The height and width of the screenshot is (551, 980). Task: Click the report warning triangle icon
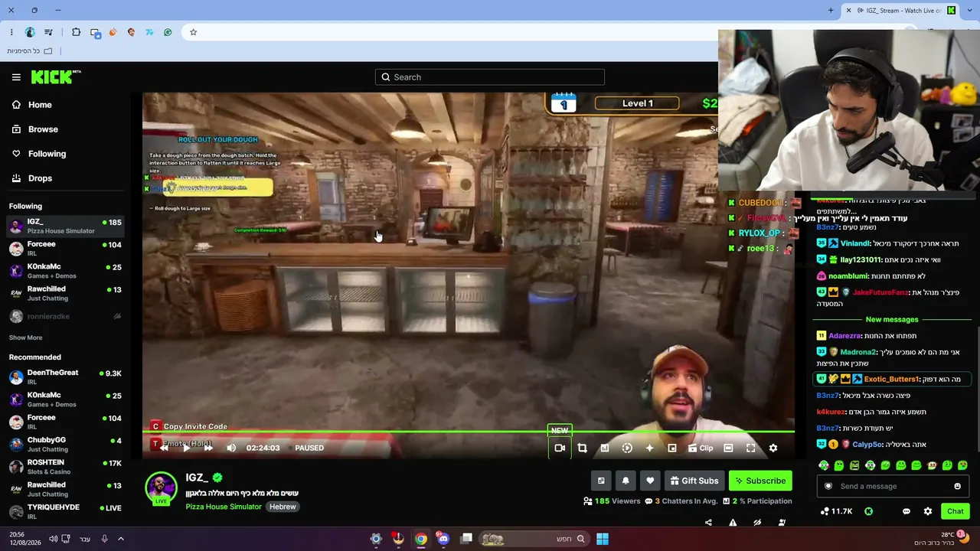pos(733,523)
